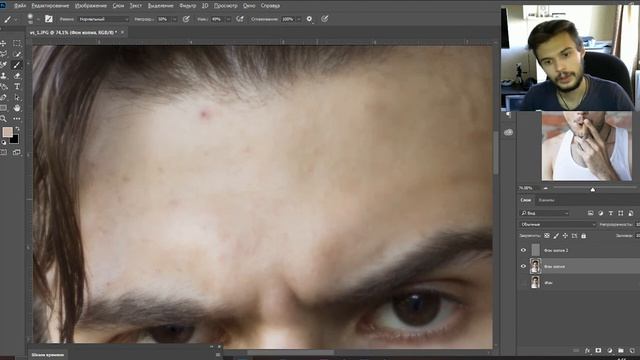Select the Type tool

17,87
